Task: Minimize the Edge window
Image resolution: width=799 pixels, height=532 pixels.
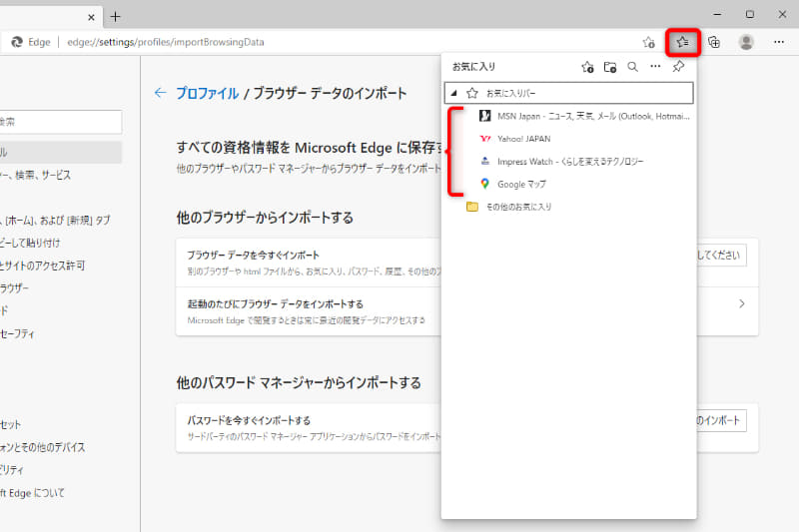Action: click(x=717, y=15)
